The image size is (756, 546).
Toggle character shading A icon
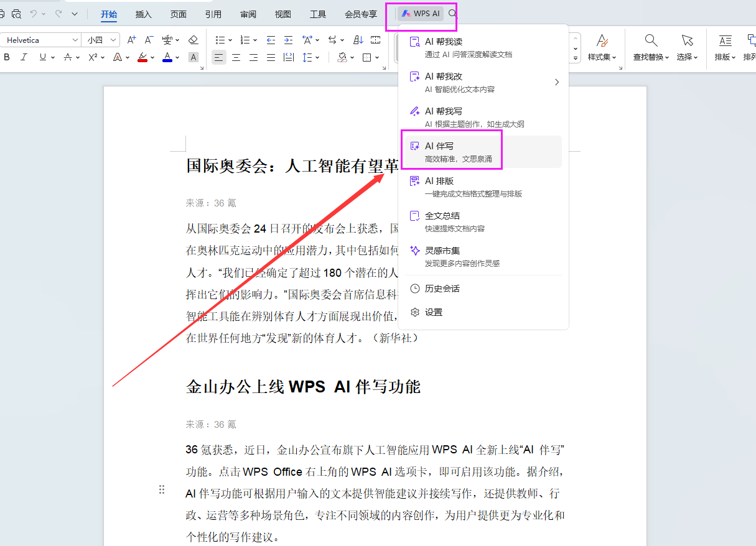[193, 57]
